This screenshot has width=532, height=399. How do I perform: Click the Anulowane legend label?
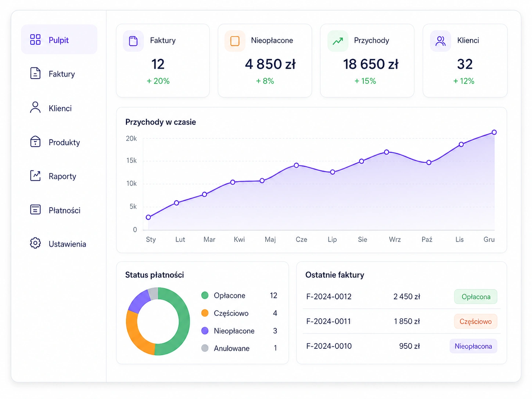coord(231,348)
